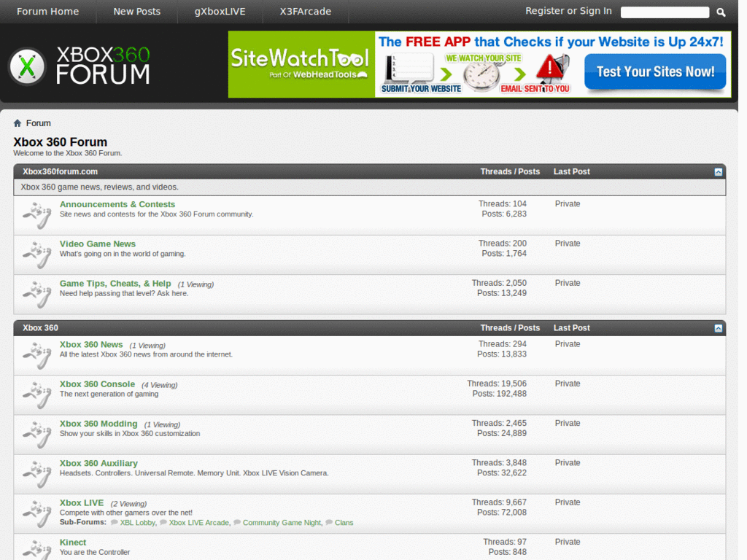Open Xbox 360 Modding forum
Viewport: 747px width, 560px height.
(98, 424)
